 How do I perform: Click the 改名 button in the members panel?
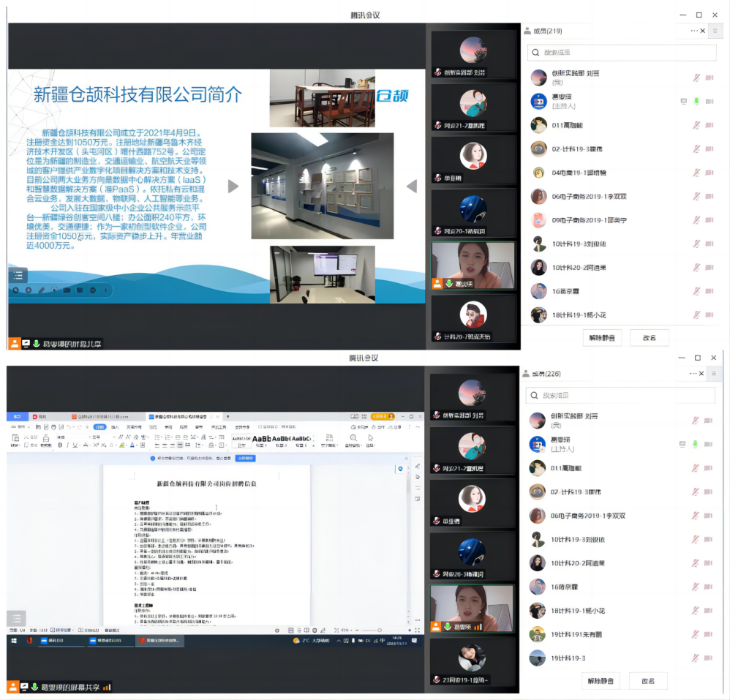click(649, 337)
